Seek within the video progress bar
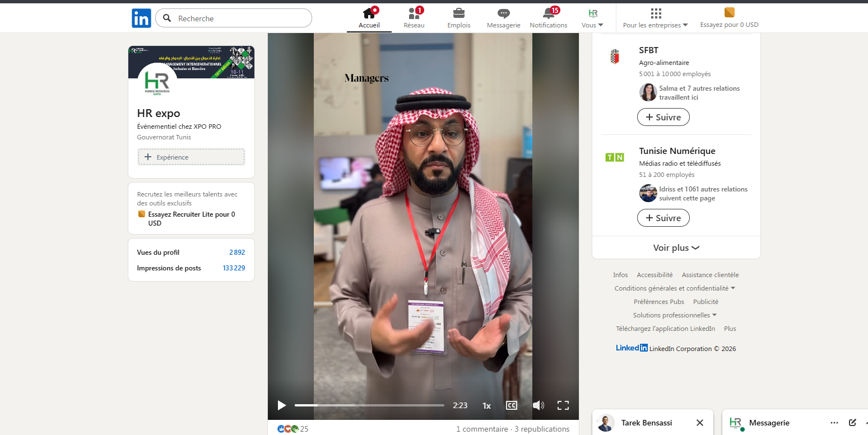This screenshot has width=868, height=435. (x=369, y=405)
